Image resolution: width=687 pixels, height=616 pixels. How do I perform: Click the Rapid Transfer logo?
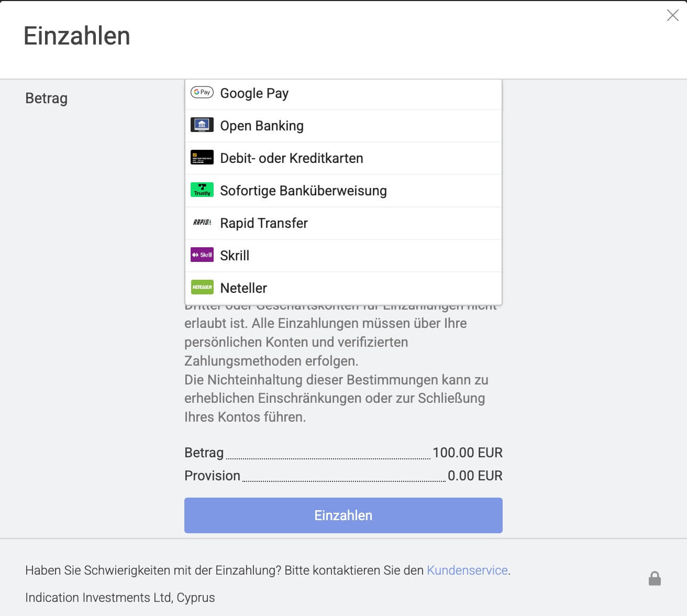click(x=202, y=222)
